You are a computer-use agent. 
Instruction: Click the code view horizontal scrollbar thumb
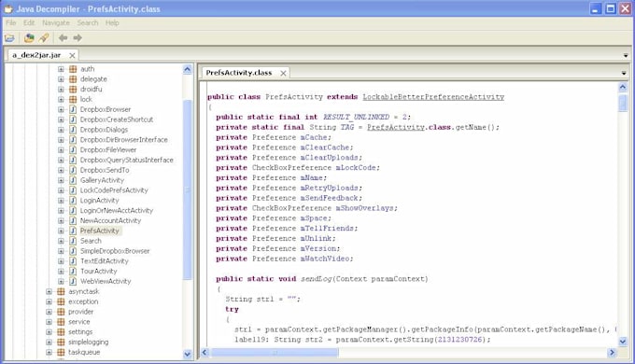coord(275,352)
